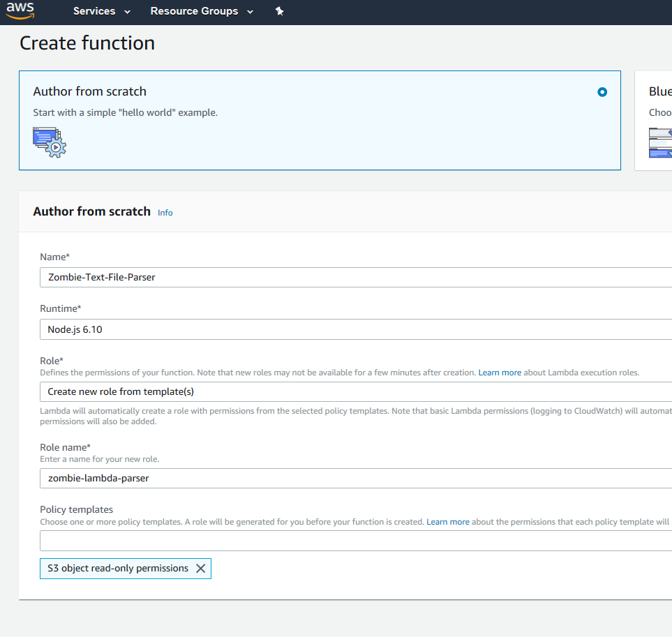
Task: Remove S3 object read-only permissions tag
Action: [201, 569]
